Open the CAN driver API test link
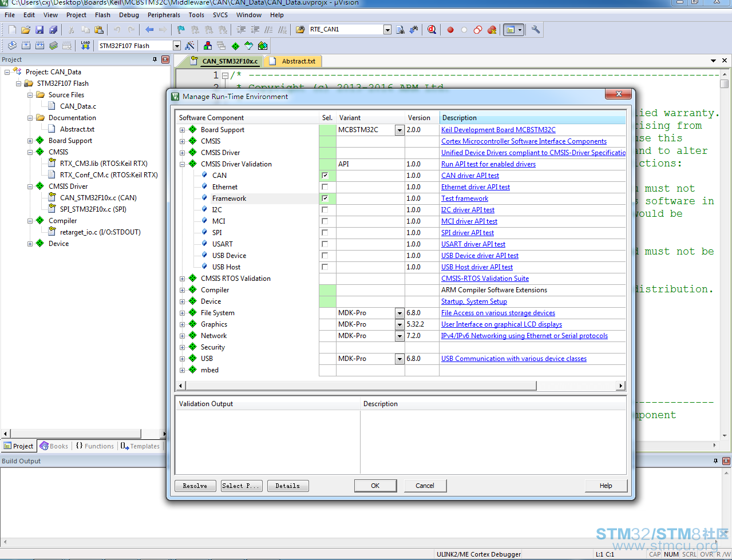732x560 pixels. coord(470,176)
